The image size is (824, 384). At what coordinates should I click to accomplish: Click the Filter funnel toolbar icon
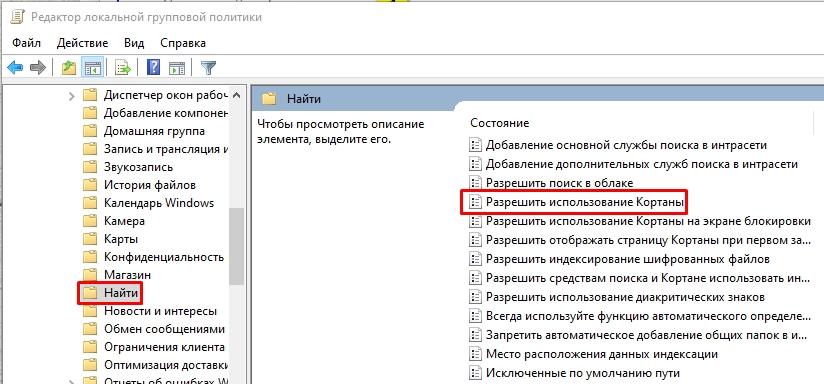click(209, 67)
